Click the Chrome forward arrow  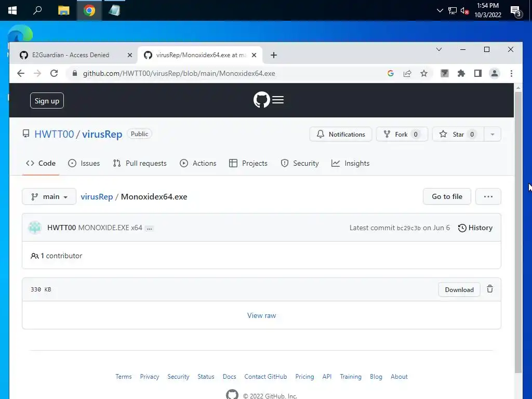(x=37, y=73)
